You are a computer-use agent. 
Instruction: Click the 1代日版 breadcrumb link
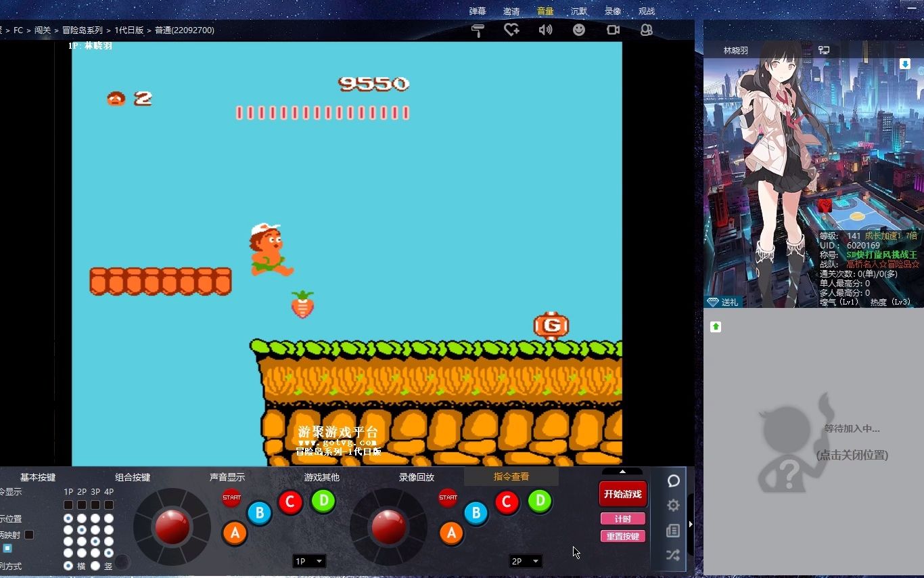click(x=129, y=30)
